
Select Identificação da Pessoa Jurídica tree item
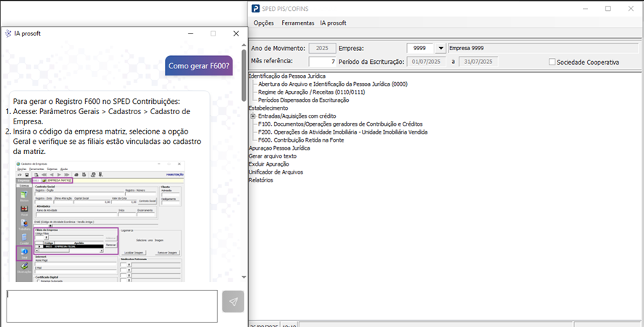tap(287, 76)
